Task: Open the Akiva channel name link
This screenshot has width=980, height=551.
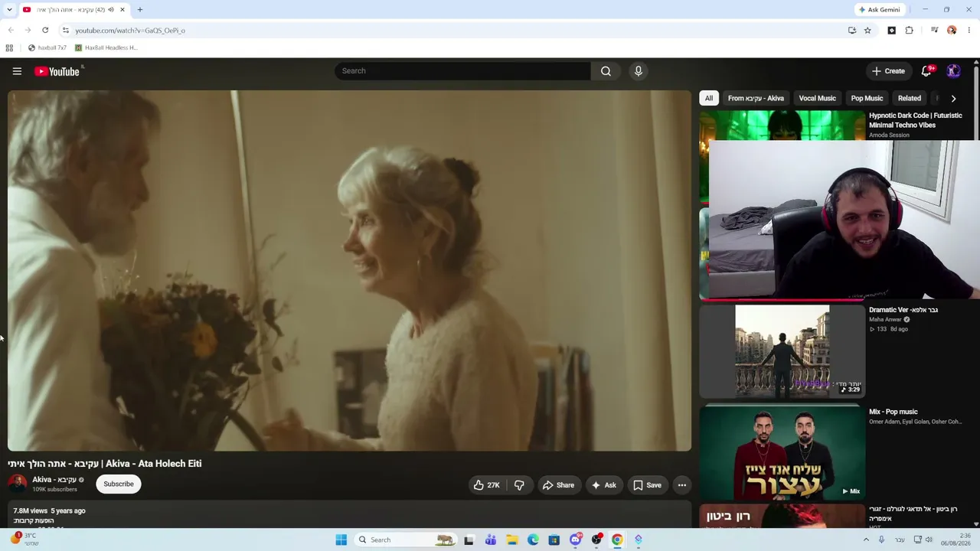Action: 54,480
